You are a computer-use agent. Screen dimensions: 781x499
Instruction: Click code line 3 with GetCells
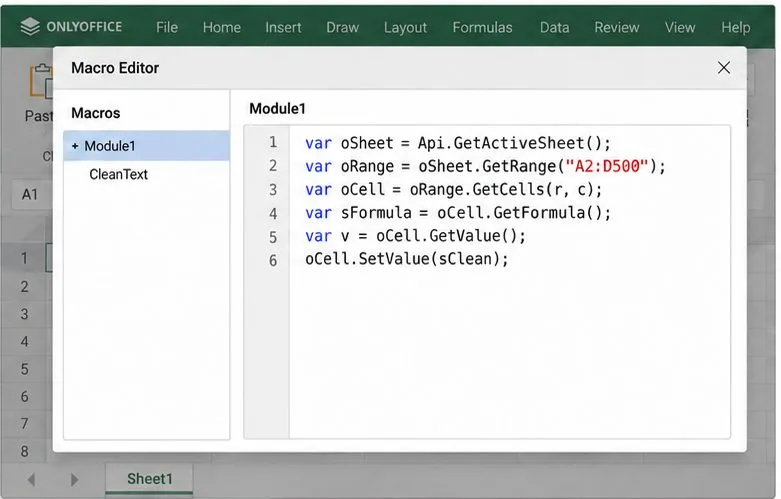pos(453,190)
